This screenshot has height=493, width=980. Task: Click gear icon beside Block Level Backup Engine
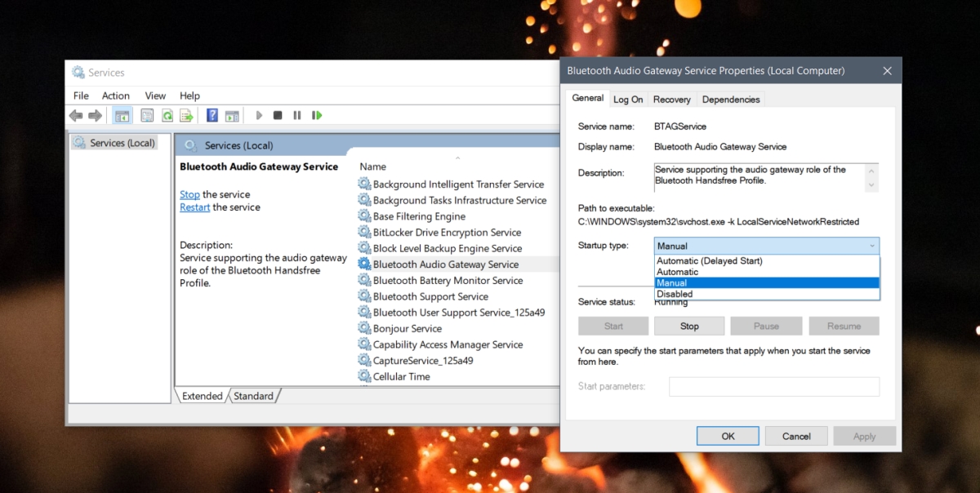[x=364, y=248]
